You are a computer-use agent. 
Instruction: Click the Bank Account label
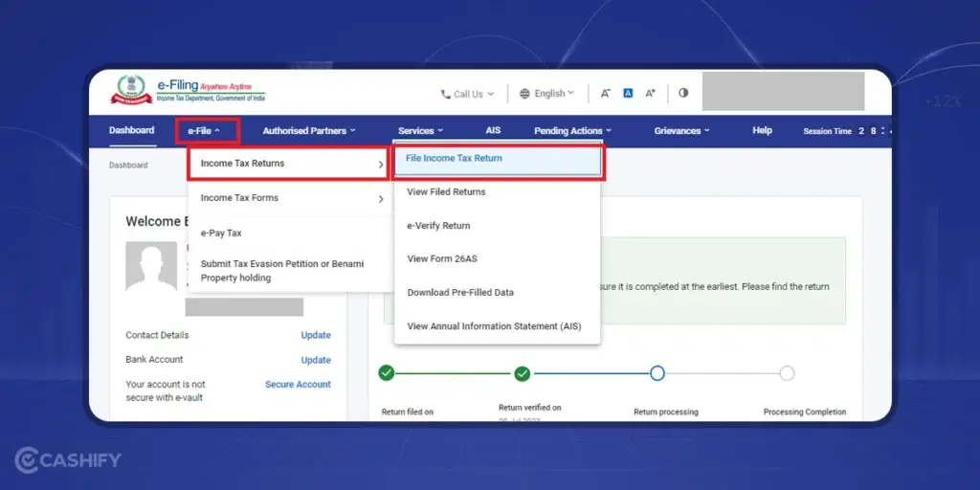[x=154, y=360]
